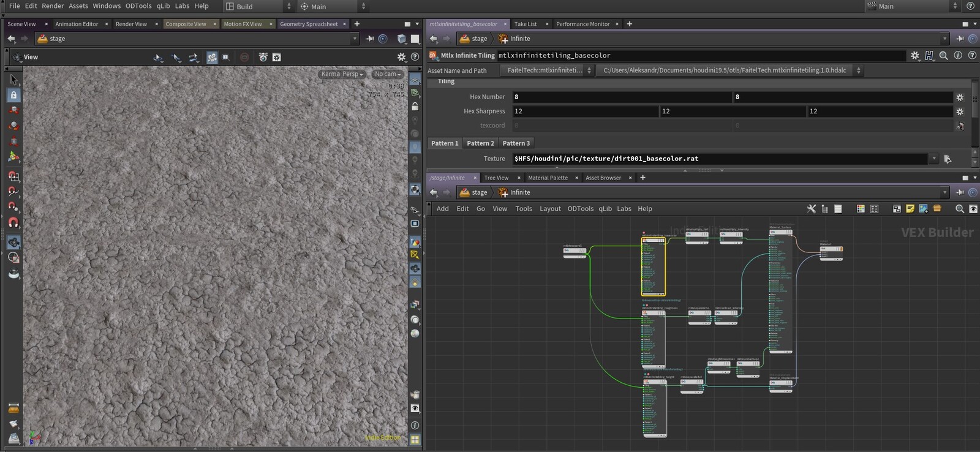The image size is (980, 452).
Task: Open the node color palette icon
Action: pos(861,209)
